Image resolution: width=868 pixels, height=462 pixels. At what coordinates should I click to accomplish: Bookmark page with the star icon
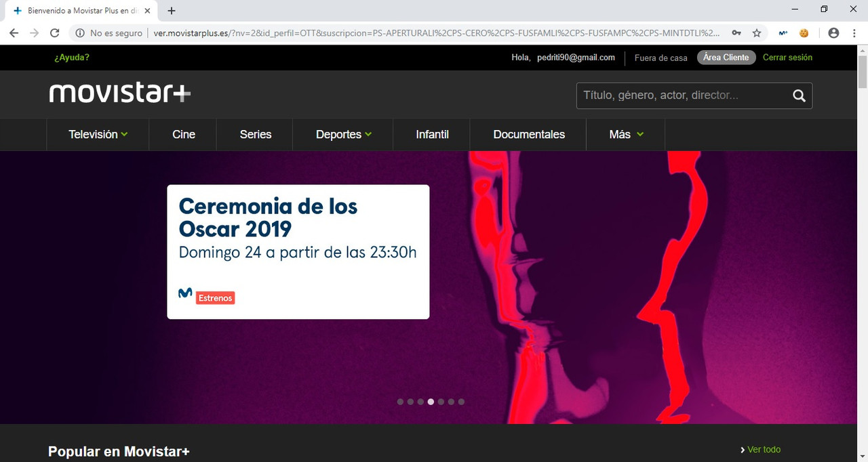tap(757, 33)
